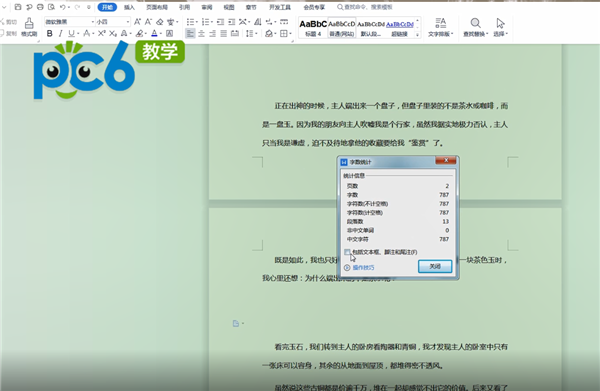Clear formatting with the eraser icon
The width and height of the screenshot is (600, 391).
point(160,22)
